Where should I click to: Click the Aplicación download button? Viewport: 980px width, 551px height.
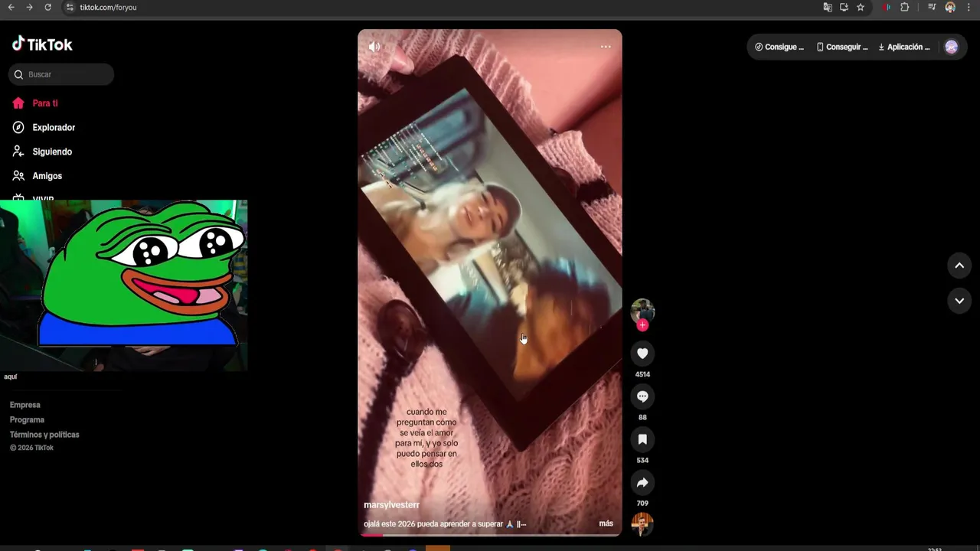click(x=904, y=47)
